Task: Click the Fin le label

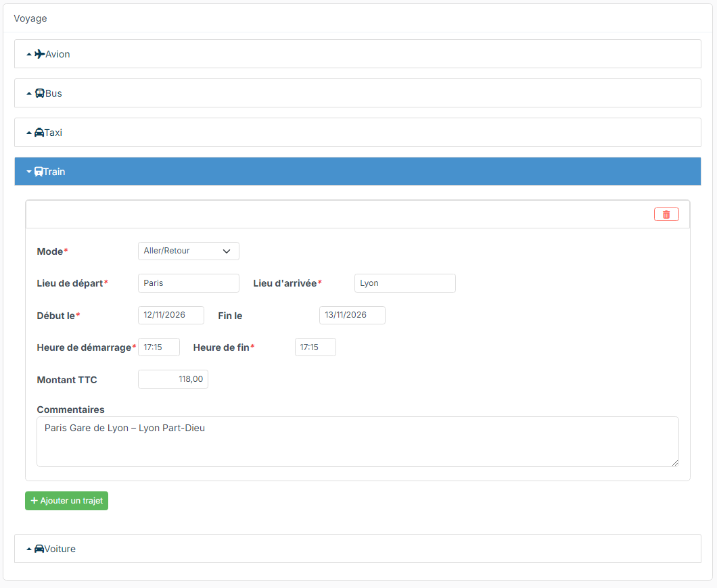Action: [x=230, y=316]
